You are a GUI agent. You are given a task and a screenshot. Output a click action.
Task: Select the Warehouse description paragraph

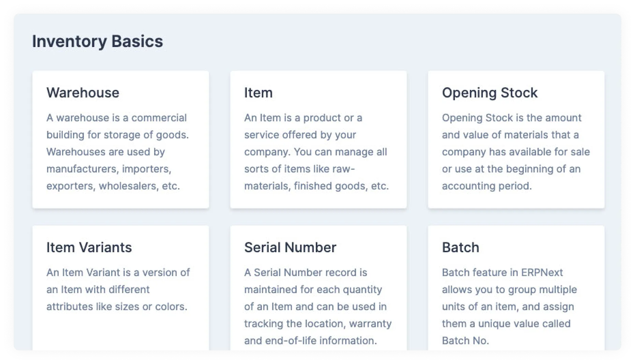(x=118, y=152)
